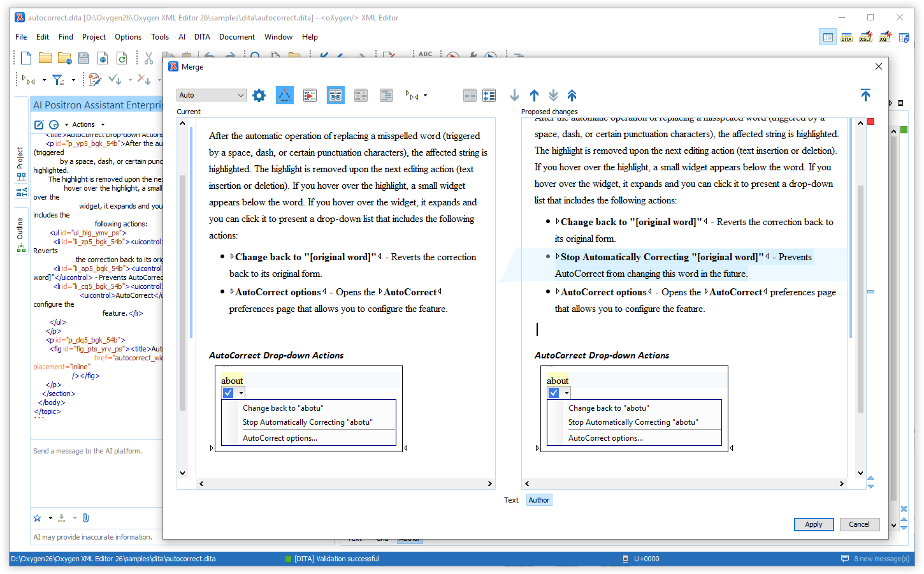
Task: Switch to XQuery Debugger perspective
Action: pyautogui.click(x=885, y=38)
